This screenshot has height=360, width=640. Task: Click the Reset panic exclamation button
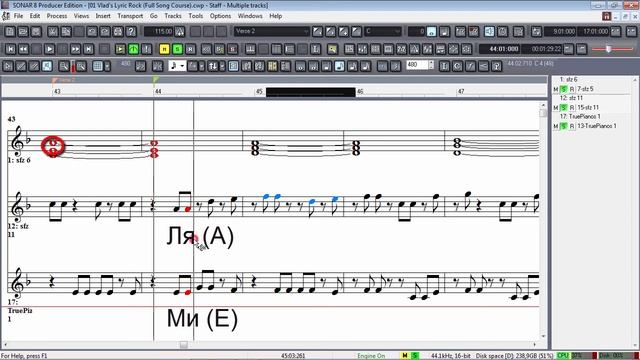click(147, 49)
